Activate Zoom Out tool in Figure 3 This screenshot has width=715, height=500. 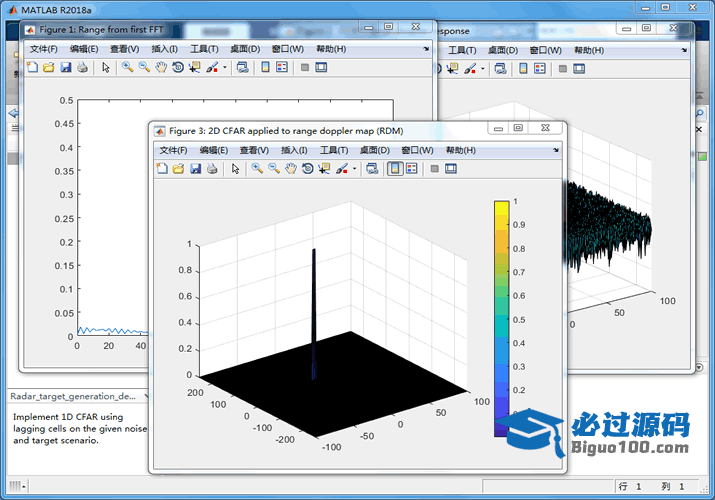click(274, 169)
